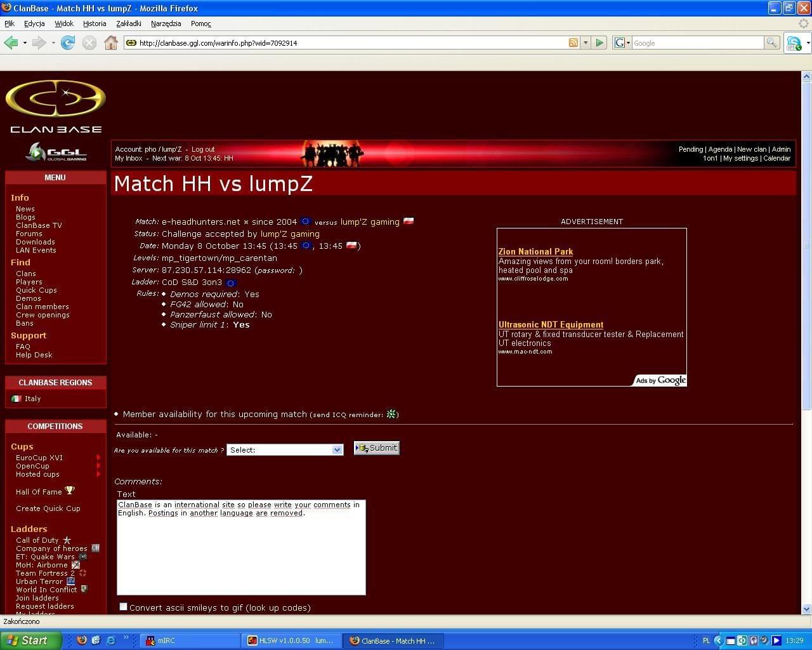Open the Narzędzia menu

point(166,23)
